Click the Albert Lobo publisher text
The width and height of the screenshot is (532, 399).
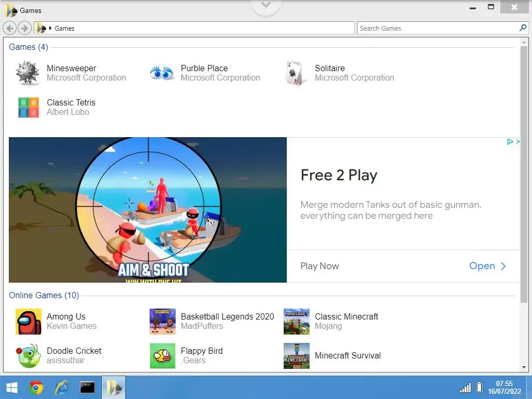(68, 112)
